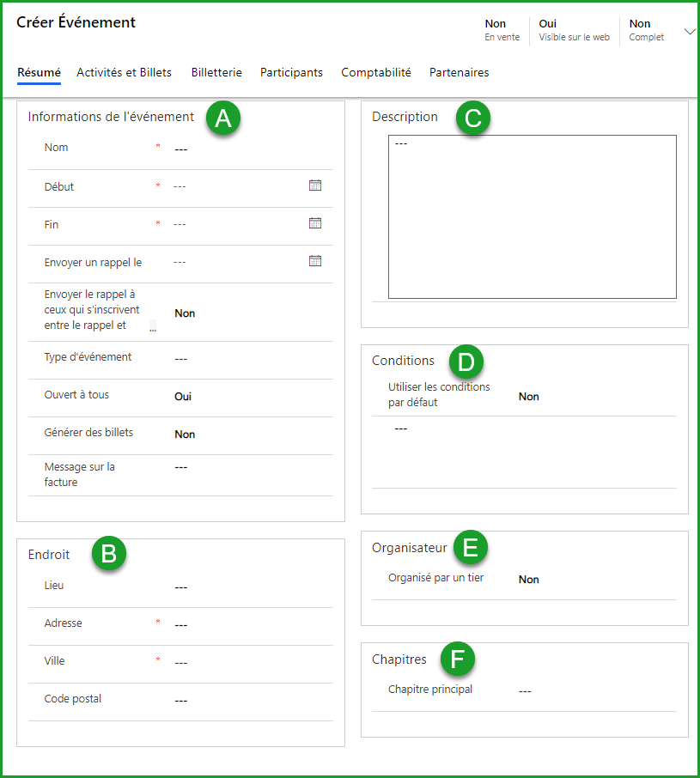
Task: Click the green B marker near Endroit
Action: click(109, 554)
